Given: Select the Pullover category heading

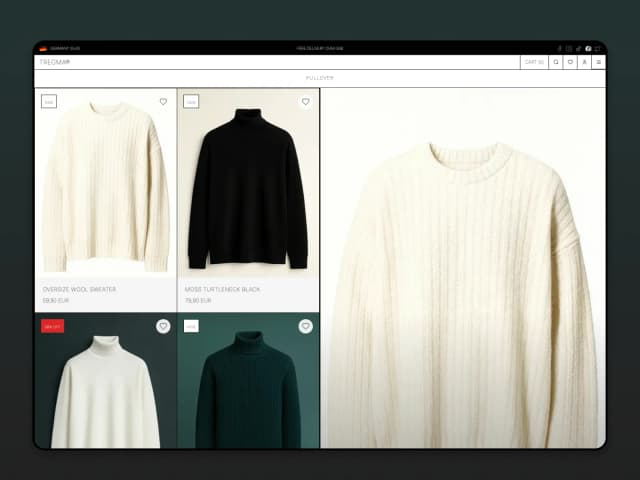Looking at the screenshot, I should pos(320,77).
